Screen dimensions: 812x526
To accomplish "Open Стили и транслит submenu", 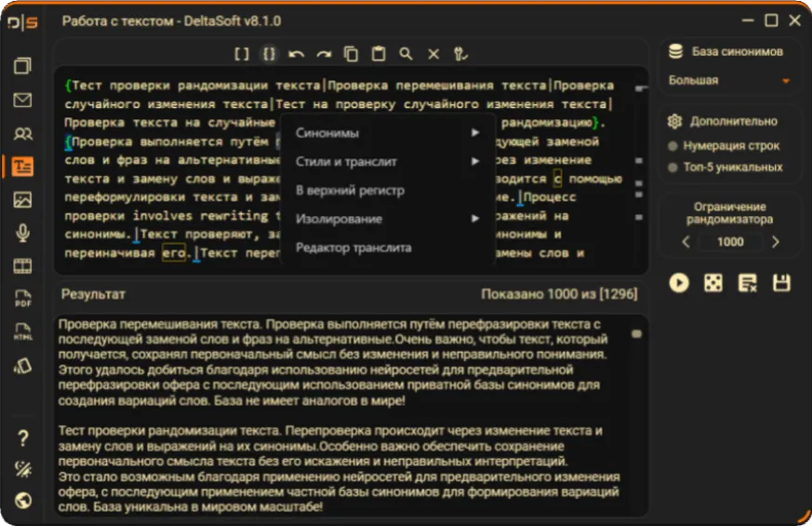I will [x=387, y=162].
